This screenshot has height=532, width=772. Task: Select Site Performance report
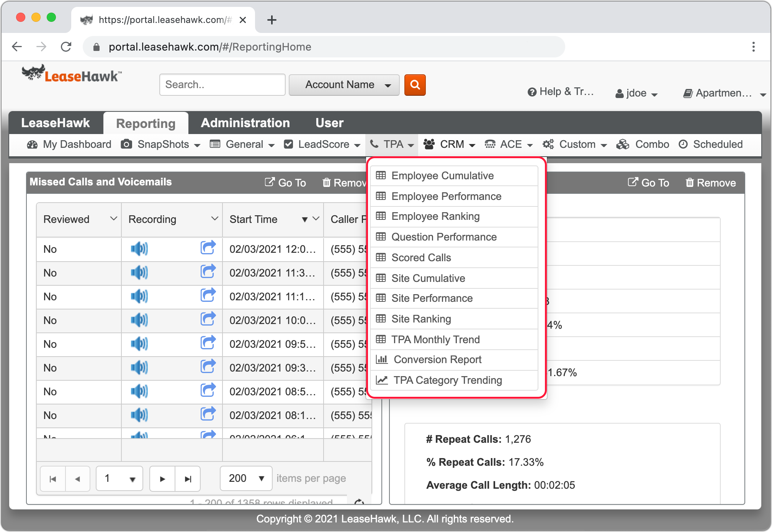(454, 298)
